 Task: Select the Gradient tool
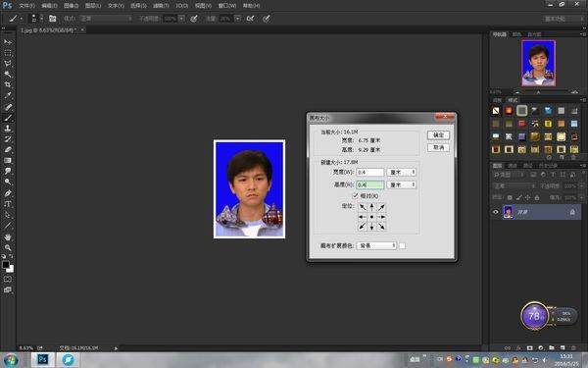click(x=8, y=160)
